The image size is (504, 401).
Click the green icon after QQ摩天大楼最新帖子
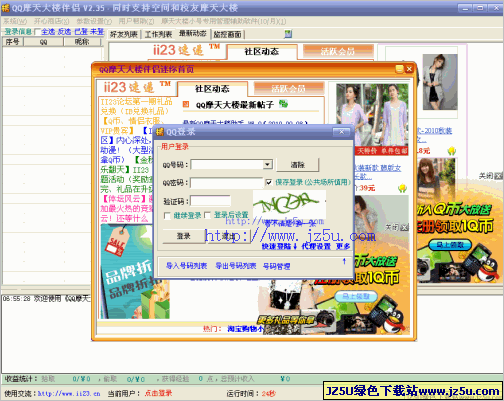point(283,104)
